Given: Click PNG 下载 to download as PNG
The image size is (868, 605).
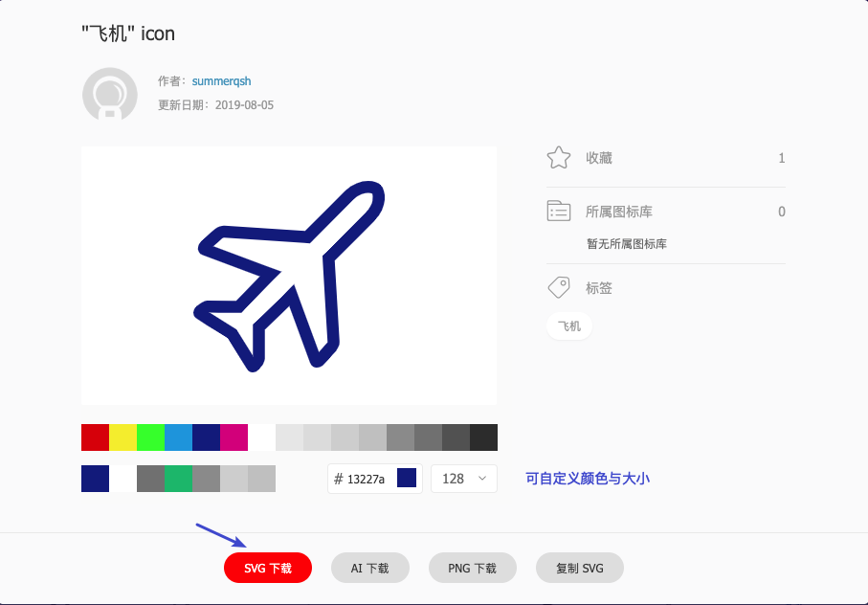Looking at the screenshot, I should tap(472, 567).
